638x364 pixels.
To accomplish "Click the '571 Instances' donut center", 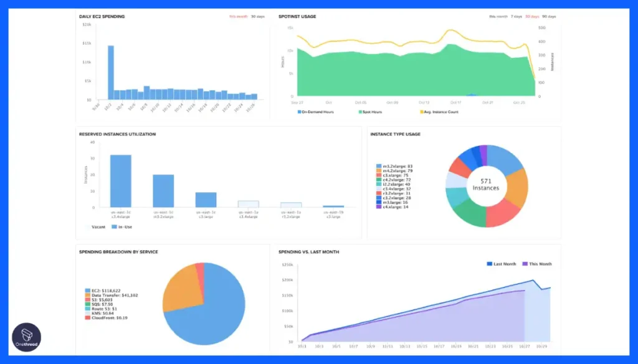I will [x=486, y=185].
